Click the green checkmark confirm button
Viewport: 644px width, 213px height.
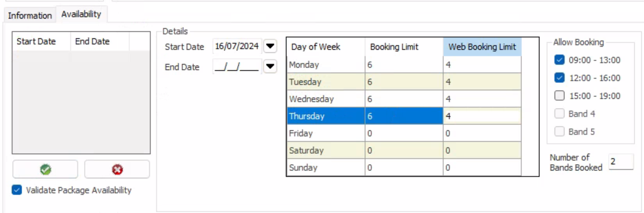[x=45, y=169]
